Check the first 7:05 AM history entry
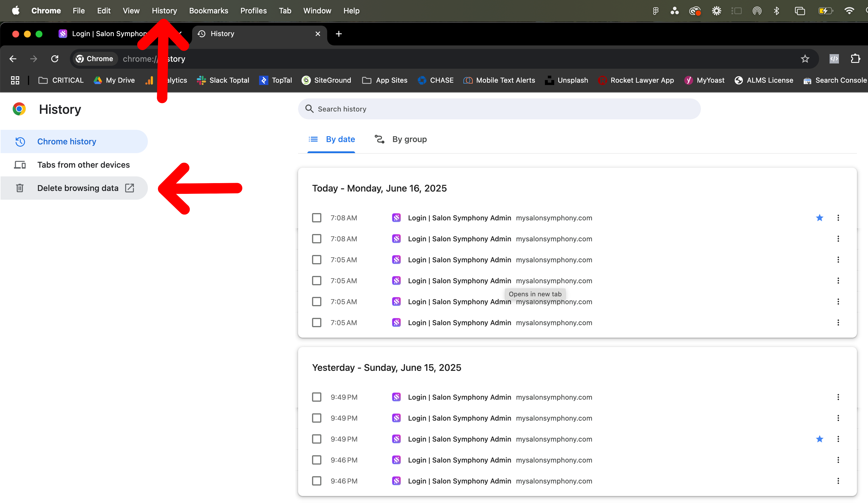This screenshot has height=503, width=868. (x=316, y=260)
